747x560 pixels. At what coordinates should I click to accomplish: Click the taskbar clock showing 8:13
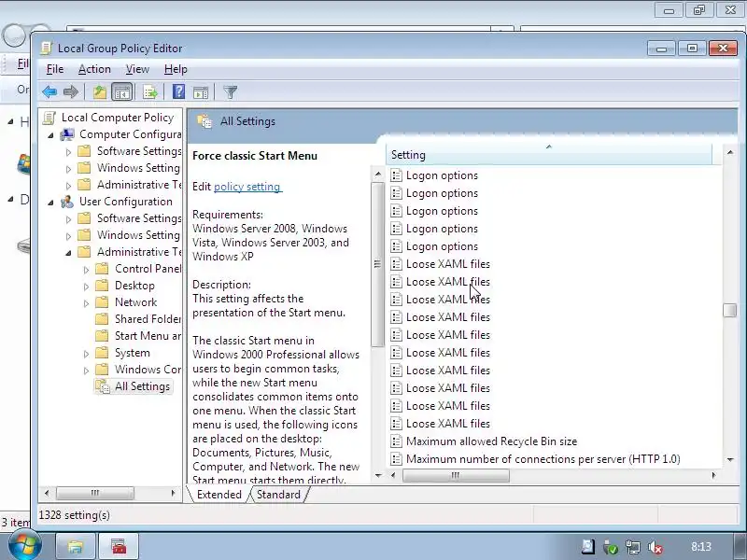coord(701,547)
